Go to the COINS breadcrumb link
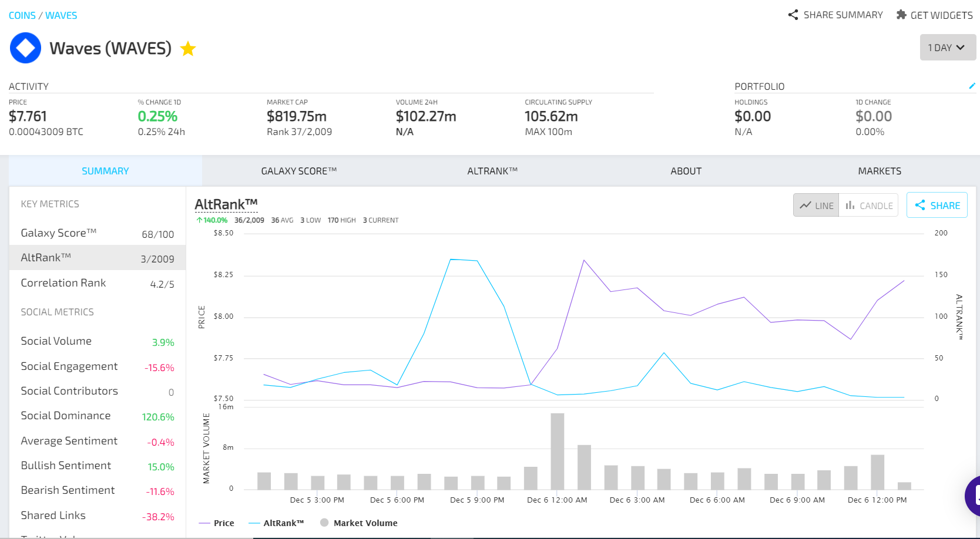980x539 pixels. (22, 15)
